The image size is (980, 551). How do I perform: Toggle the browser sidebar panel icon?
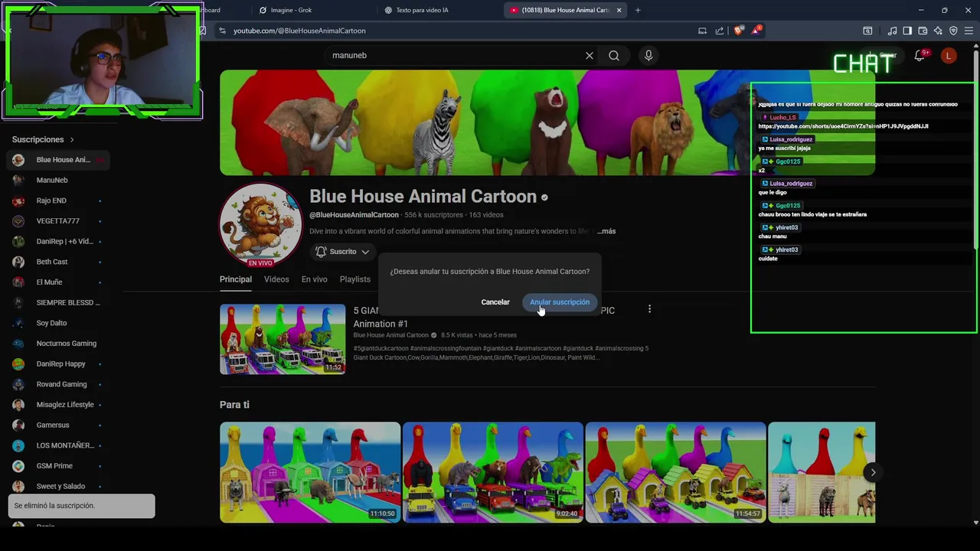click(x=907, y=31)
